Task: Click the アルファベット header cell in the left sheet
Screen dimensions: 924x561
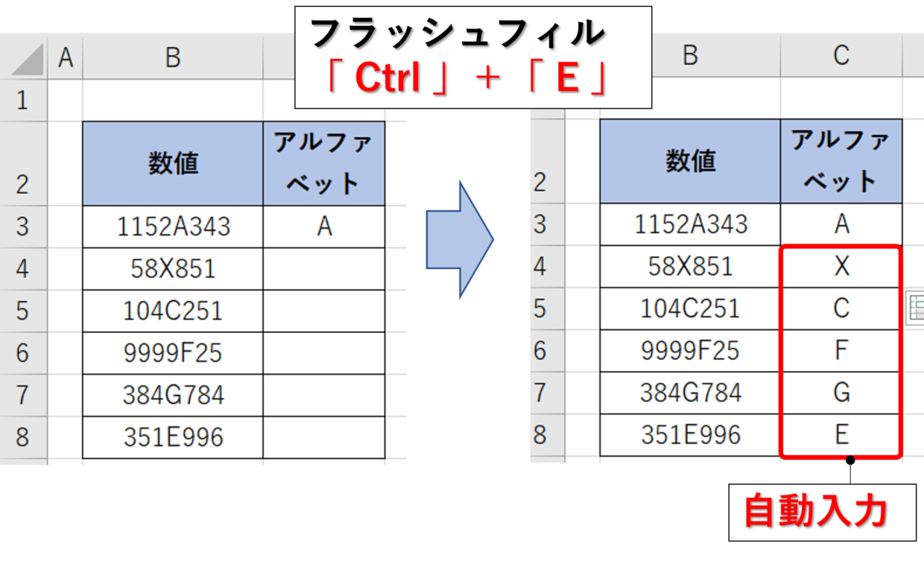Action: click(x=324, y=164)
